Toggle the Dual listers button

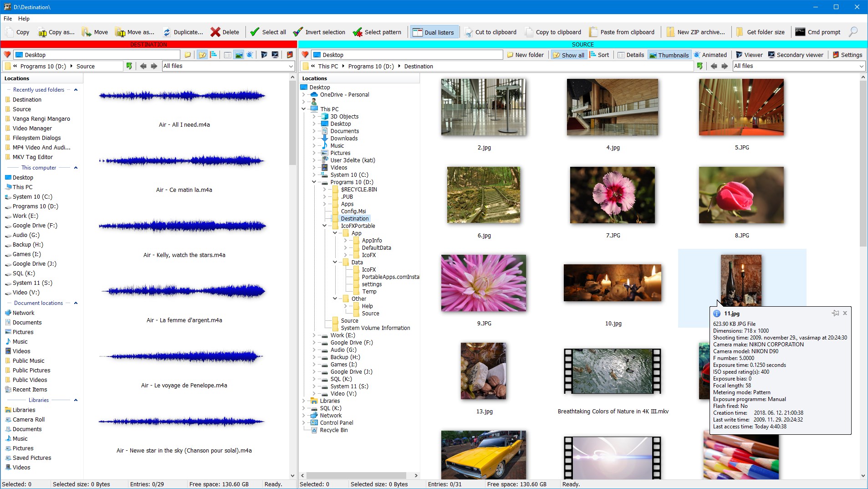pos(433,32)
